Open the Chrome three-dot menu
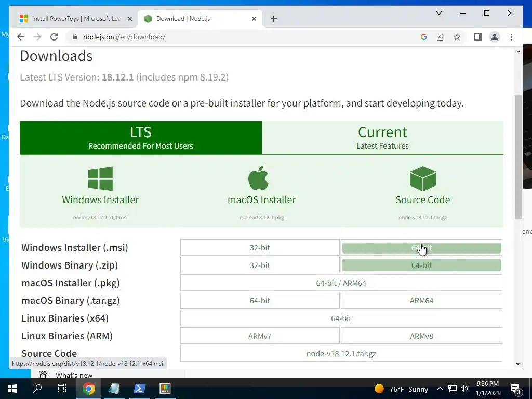The height and width of the screenshot is (399, 532). tap(511, 37)
